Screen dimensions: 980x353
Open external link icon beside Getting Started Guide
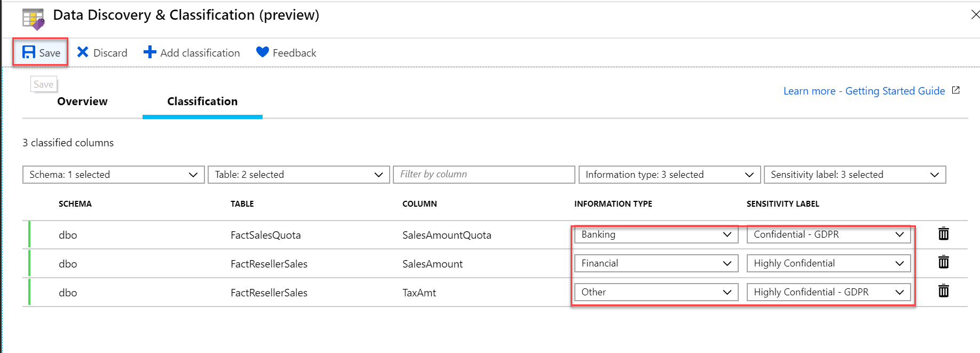(956, 90)
